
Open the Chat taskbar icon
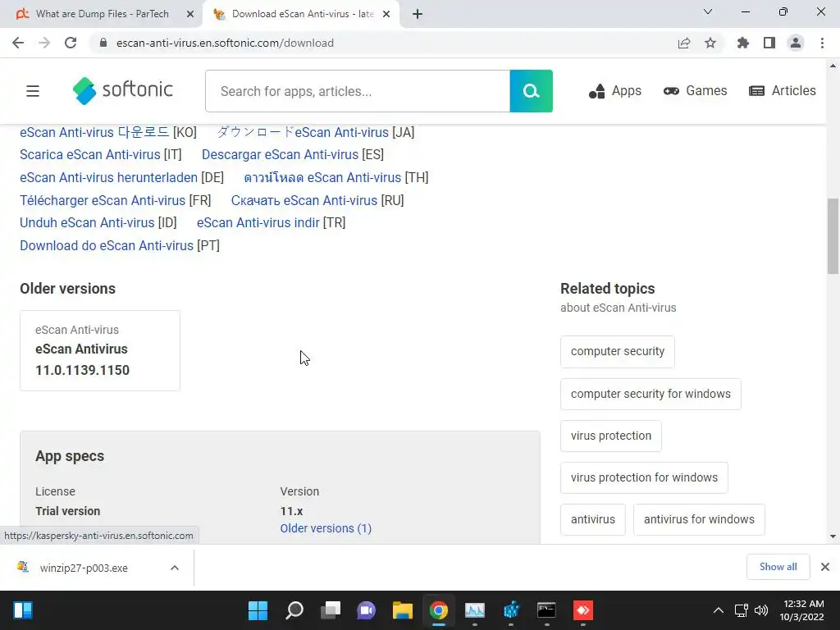367,610
